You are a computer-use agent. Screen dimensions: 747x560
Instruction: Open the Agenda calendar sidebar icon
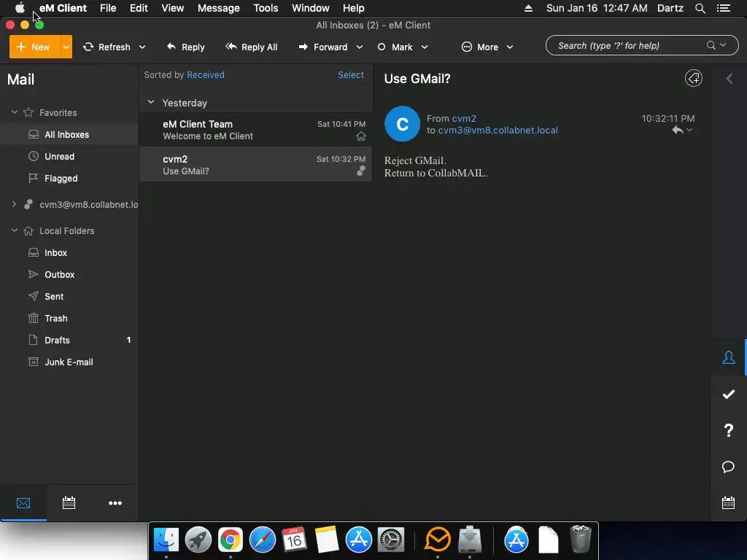pos(729,503)
